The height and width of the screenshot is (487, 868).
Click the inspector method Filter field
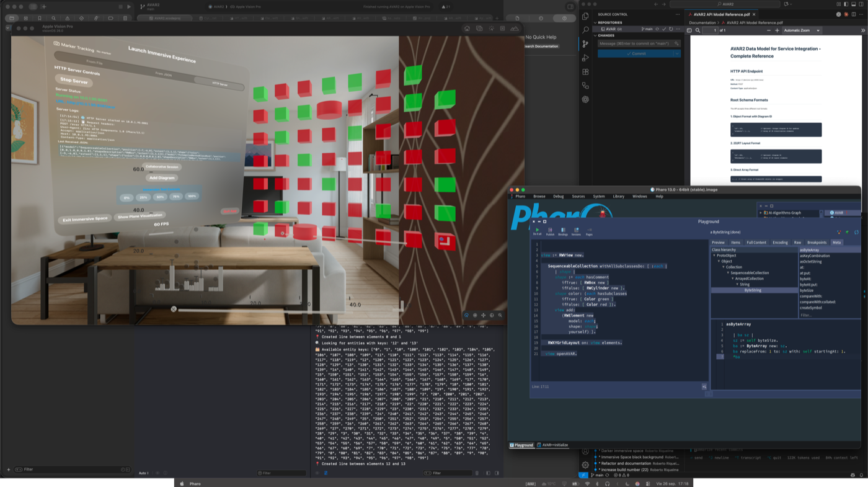coord(829,315)
